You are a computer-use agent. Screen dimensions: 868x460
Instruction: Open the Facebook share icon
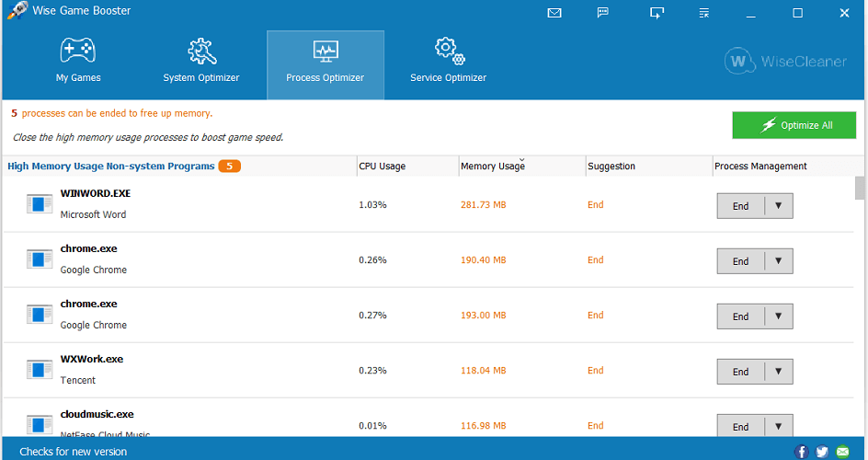coord(801,452)
